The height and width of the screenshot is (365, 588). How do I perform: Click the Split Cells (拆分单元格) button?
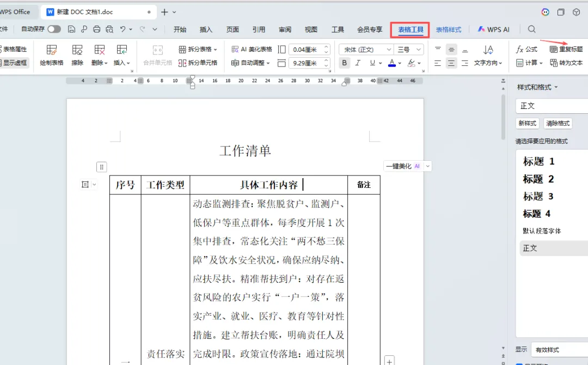[x=198, y=63]
